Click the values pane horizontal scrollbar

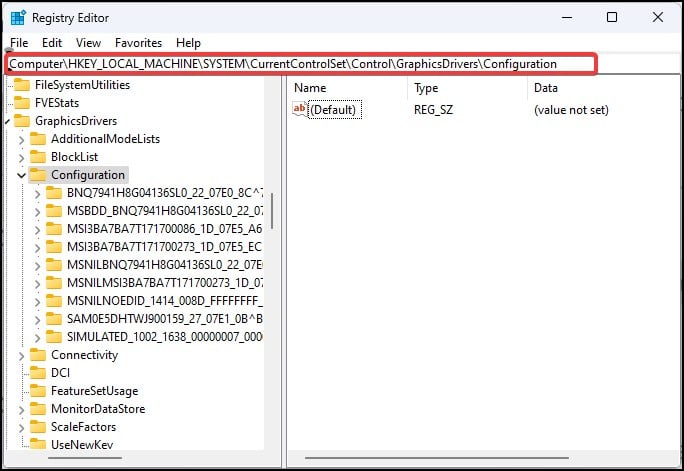tap(437, 458)
